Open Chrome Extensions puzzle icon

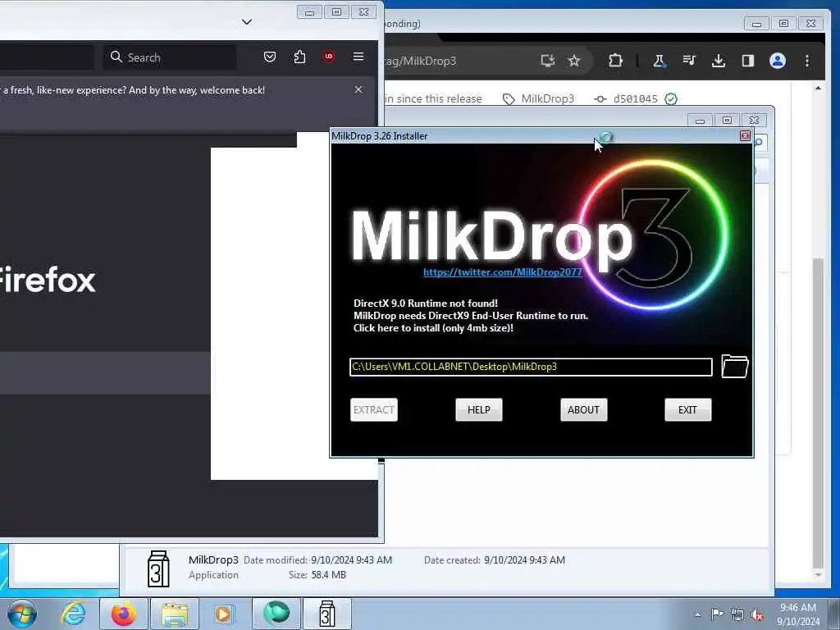click(615, 61)
